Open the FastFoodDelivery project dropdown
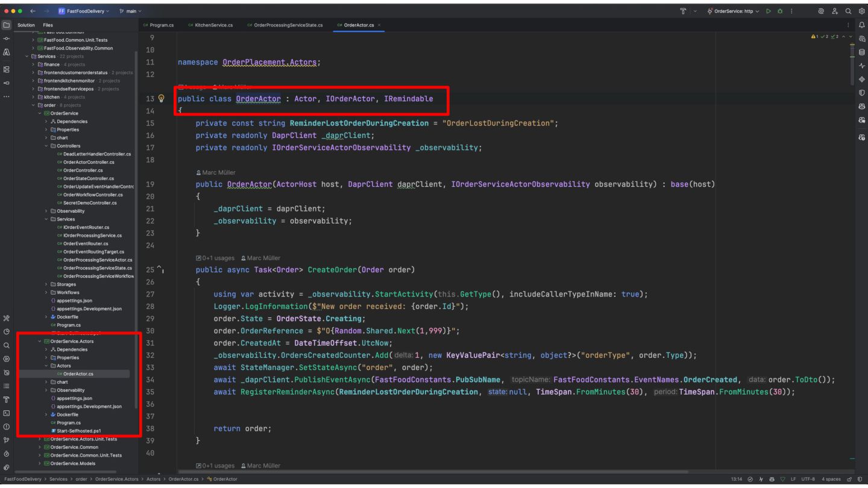Viewport: 868px width, 488px height. (x=83, y=11)
